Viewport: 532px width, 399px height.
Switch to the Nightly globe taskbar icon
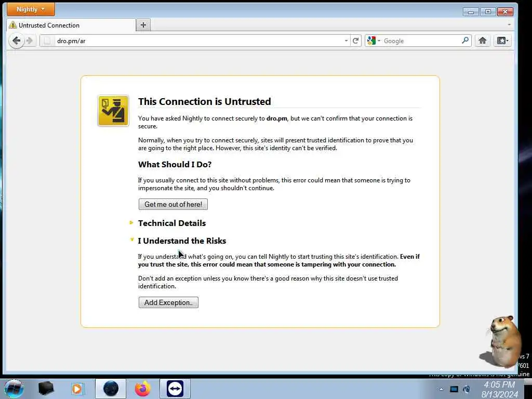click(111, 389)
